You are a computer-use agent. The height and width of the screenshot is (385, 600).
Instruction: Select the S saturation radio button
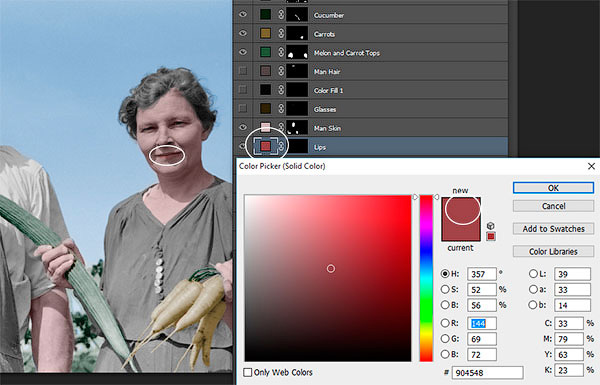pyautogui.click(x=445, y=289)
